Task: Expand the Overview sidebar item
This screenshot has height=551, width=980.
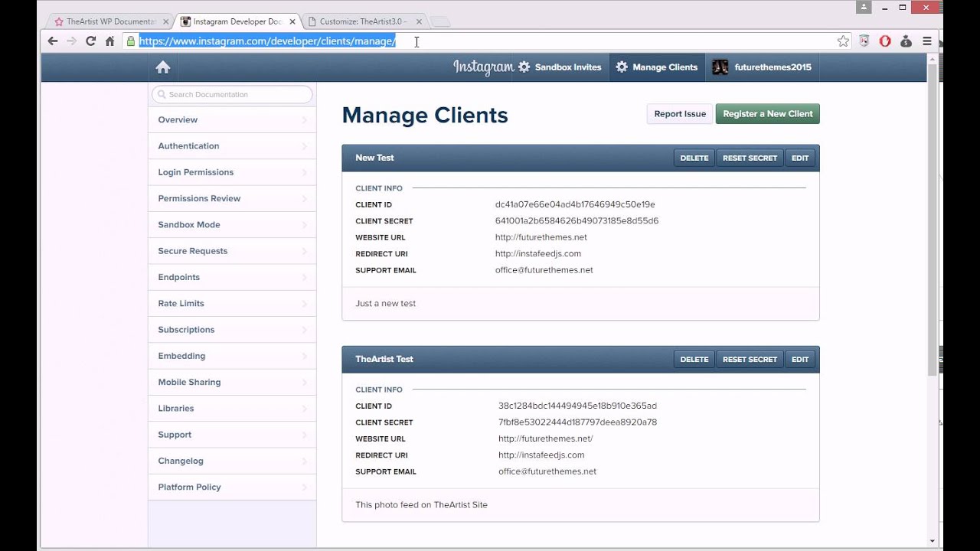Action: 232,120
